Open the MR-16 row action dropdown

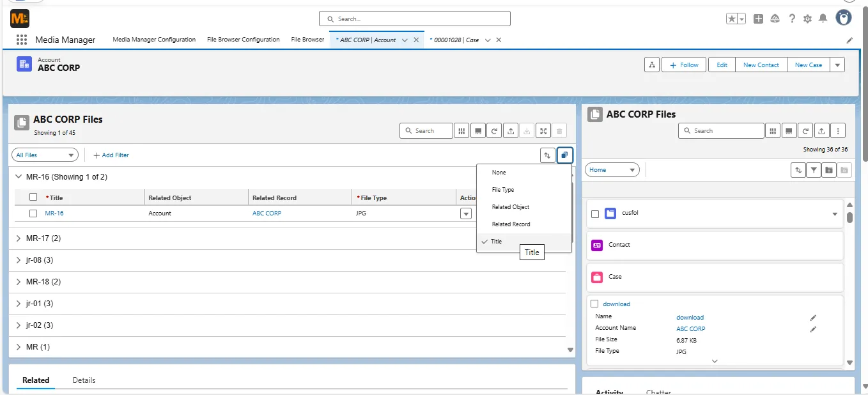click(466, 213)
